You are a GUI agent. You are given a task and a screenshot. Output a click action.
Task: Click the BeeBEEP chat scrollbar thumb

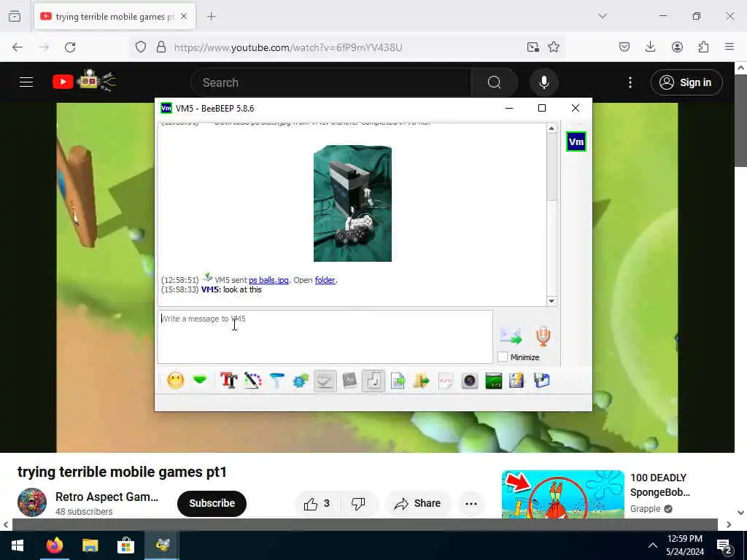[x=551, y=167]
